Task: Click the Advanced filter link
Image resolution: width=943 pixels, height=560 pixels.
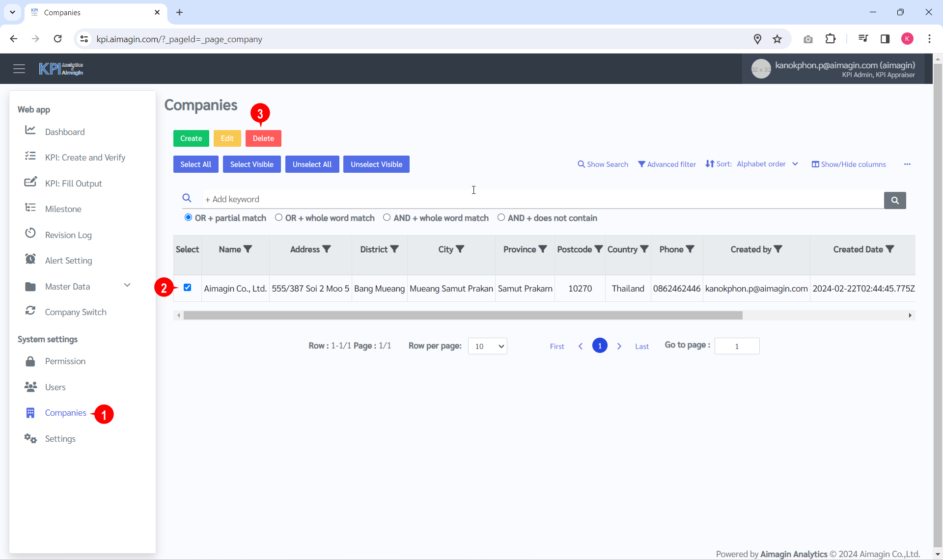Action: pos(666,164)
